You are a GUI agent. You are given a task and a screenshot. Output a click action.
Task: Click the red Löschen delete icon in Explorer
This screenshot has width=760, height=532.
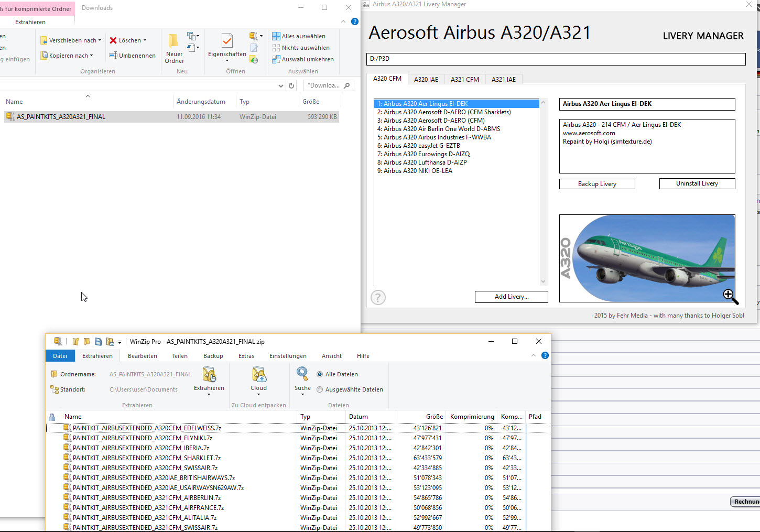113,40
